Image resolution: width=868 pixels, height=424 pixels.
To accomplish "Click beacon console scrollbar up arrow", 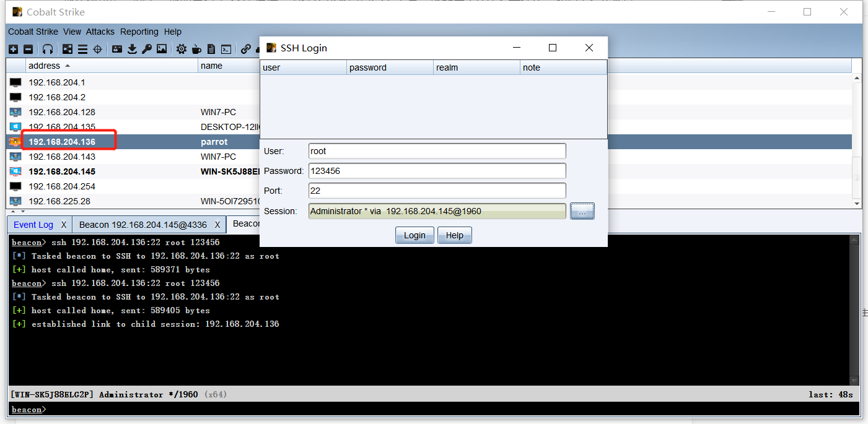I will coord(855,240).
